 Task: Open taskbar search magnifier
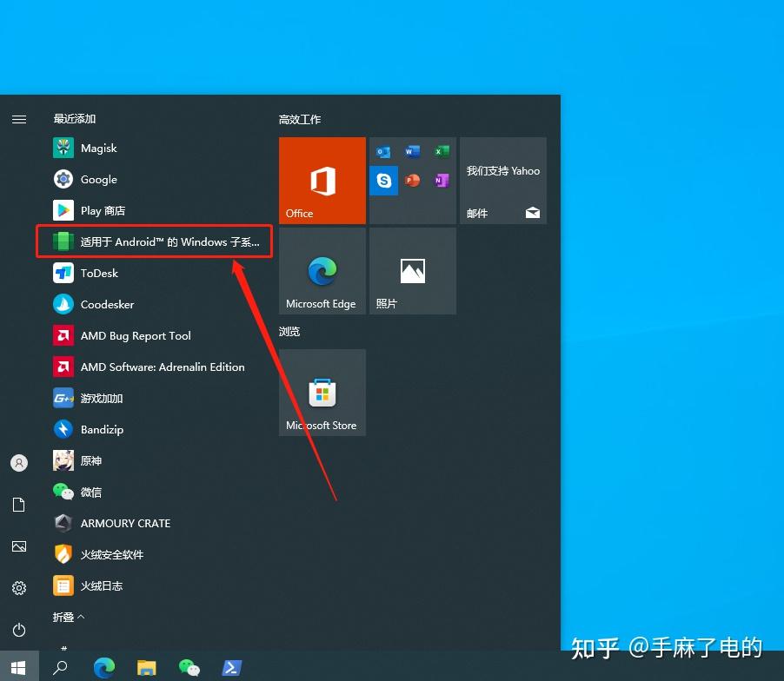pos(60,667)
